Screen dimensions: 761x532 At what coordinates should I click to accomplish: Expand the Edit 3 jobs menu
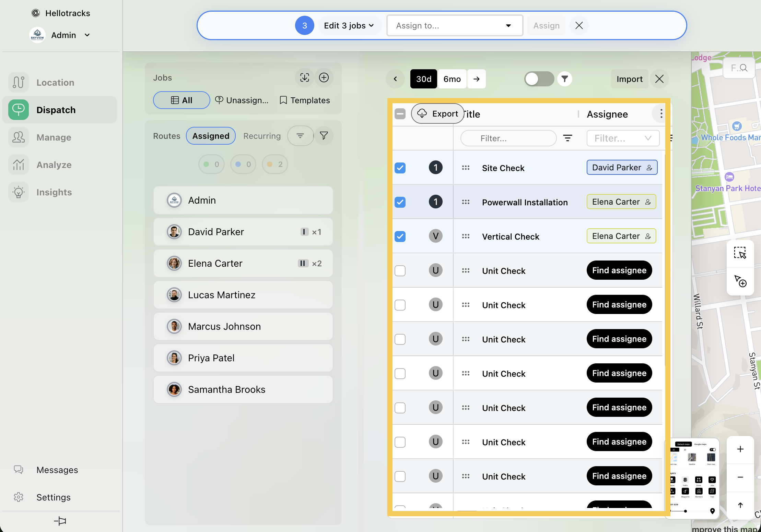point(349,26)
